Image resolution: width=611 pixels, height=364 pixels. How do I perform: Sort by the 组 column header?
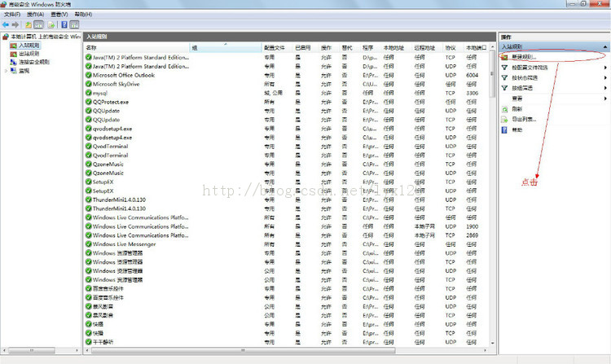[x=226, y=47]
